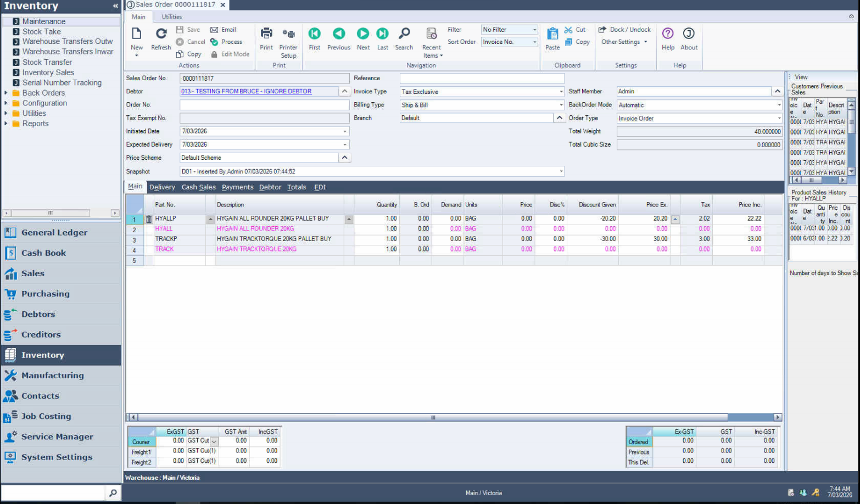
Task: Open the Help icon
Action: click(x=668, y=34)
